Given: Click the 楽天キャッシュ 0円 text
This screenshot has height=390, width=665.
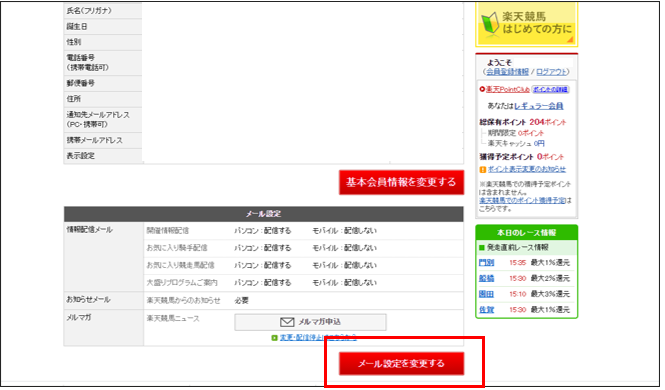Looking at the screenshot, I should (x=516, y=144).
